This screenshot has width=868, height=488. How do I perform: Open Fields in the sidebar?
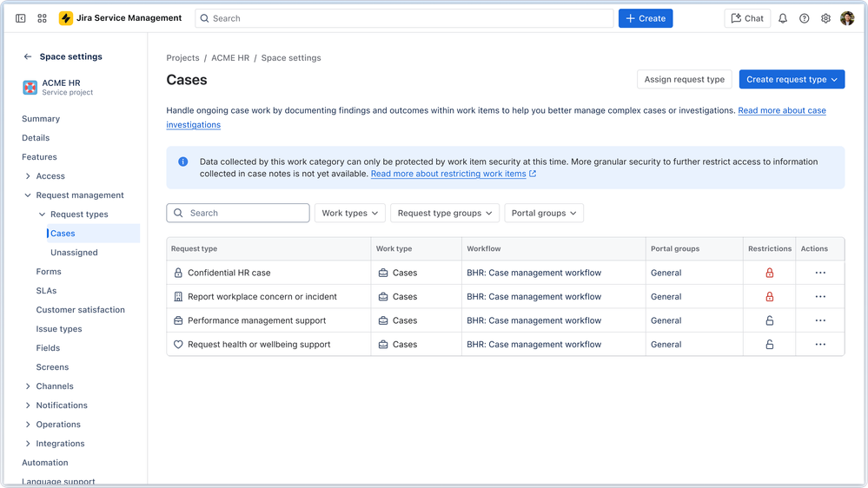tap(48, 348)
